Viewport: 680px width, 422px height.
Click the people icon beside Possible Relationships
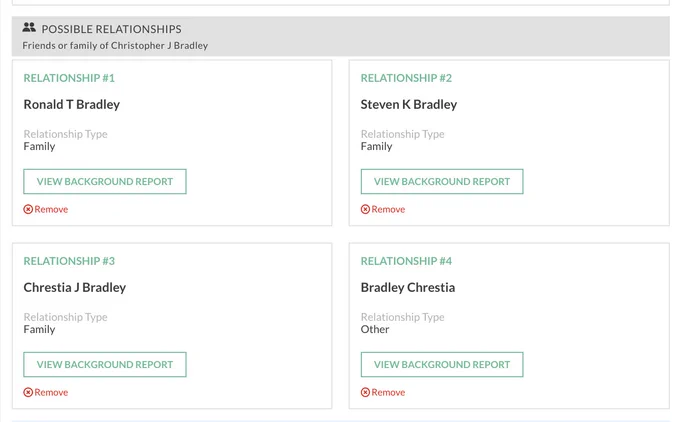[29, 28]
